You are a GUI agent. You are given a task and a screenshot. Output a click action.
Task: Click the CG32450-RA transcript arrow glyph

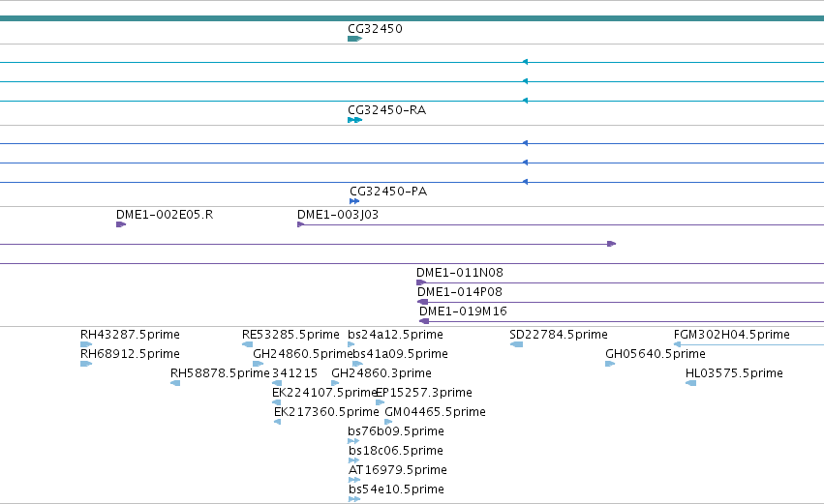(354, 120)
